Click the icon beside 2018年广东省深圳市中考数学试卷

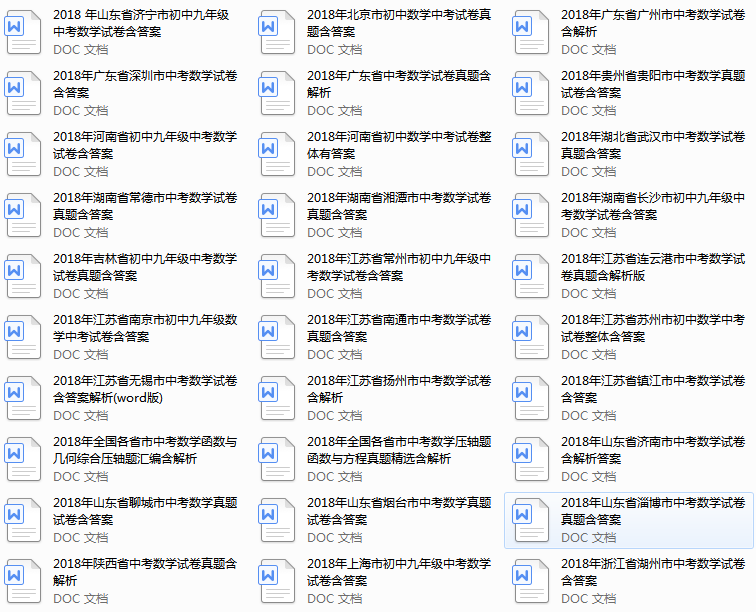point(24,93)
